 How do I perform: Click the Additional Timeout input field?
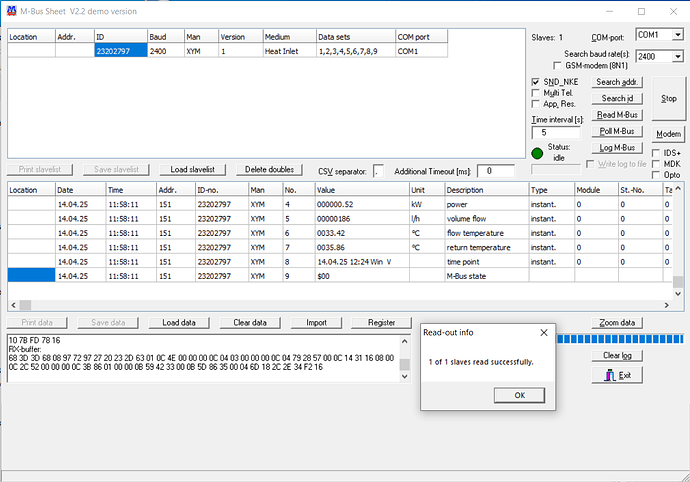[x=495, y=171]
